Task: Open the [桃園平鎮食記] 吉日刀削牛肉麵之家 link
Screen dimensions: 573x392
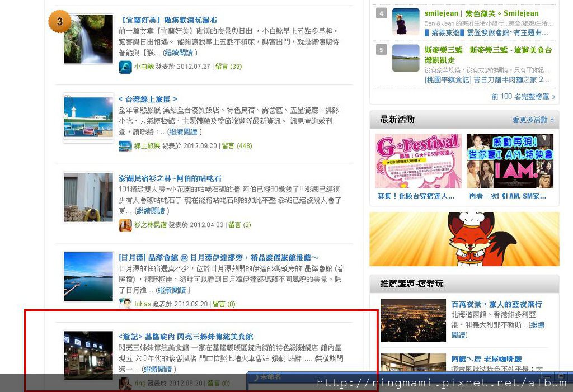Action: click(486, 79)
